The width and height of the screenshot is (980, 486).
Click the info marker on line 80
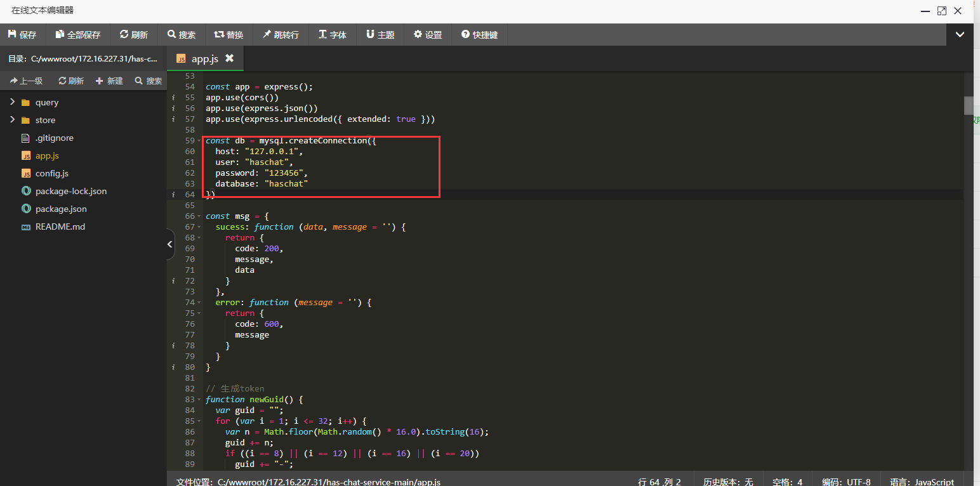173,367
